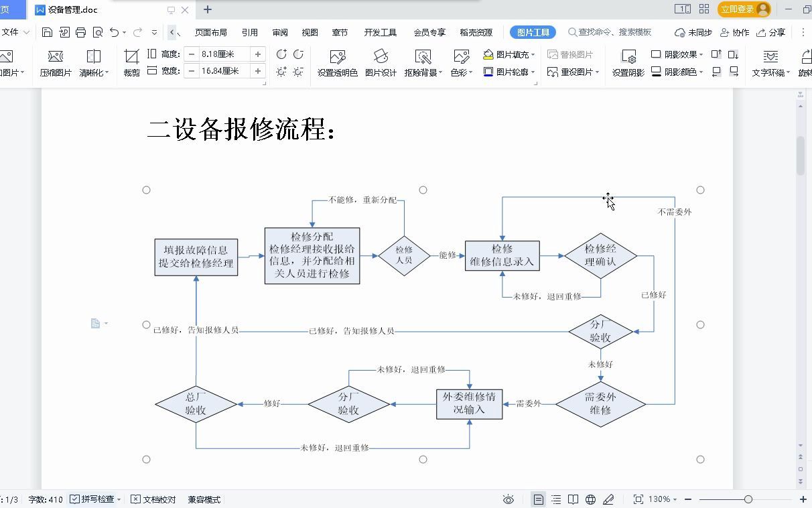Click the 分享 share button

point(771,32)
